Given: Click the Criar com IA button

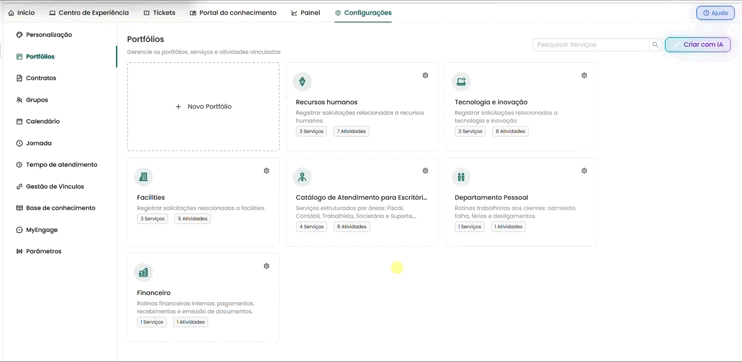Looking at the screenshot, I should [698, 44].
